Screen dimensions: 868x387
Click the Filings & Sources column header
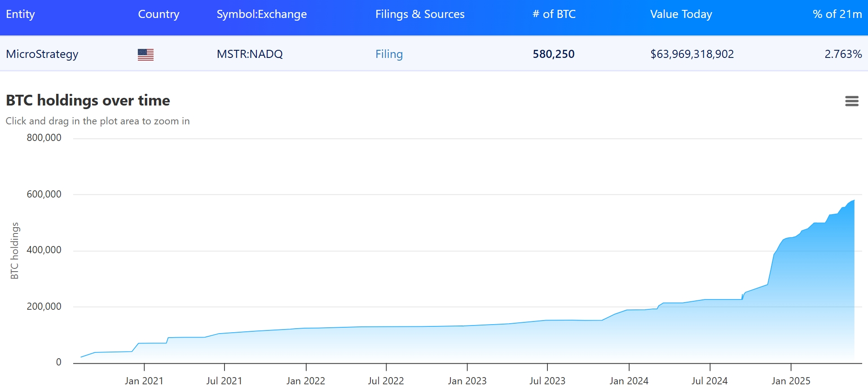[419, 14]
